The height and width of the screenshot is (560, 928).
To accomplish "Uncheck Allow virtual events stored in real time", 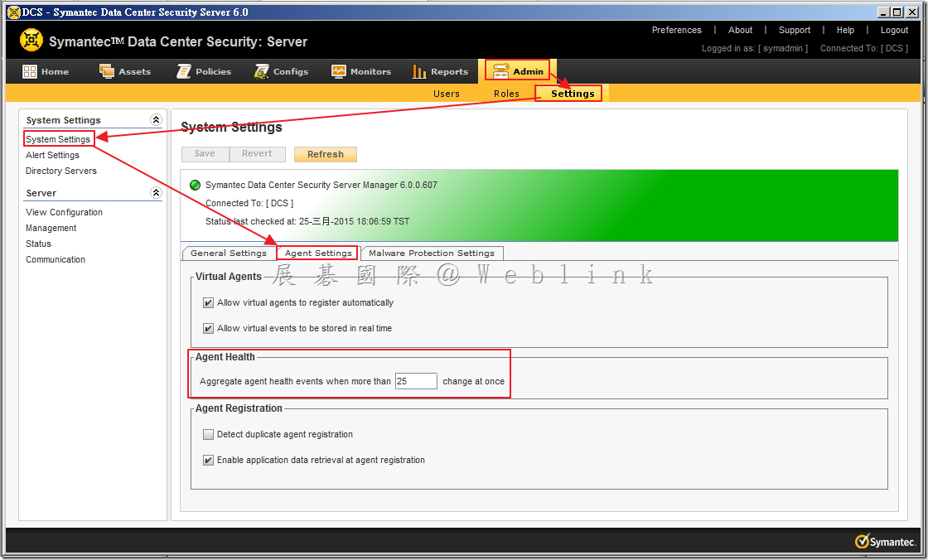I will [x=209, y=329].
